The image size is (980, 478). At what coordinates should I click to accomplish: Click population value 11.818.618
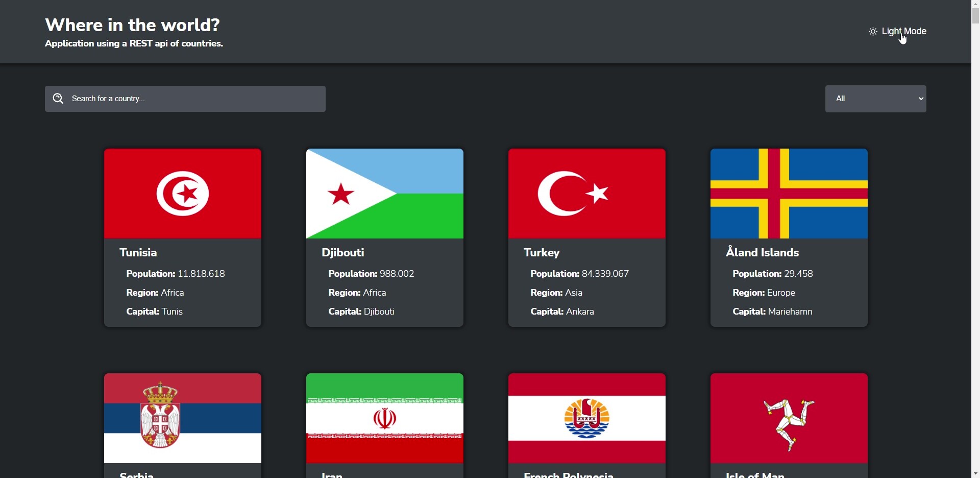point(202,274)
